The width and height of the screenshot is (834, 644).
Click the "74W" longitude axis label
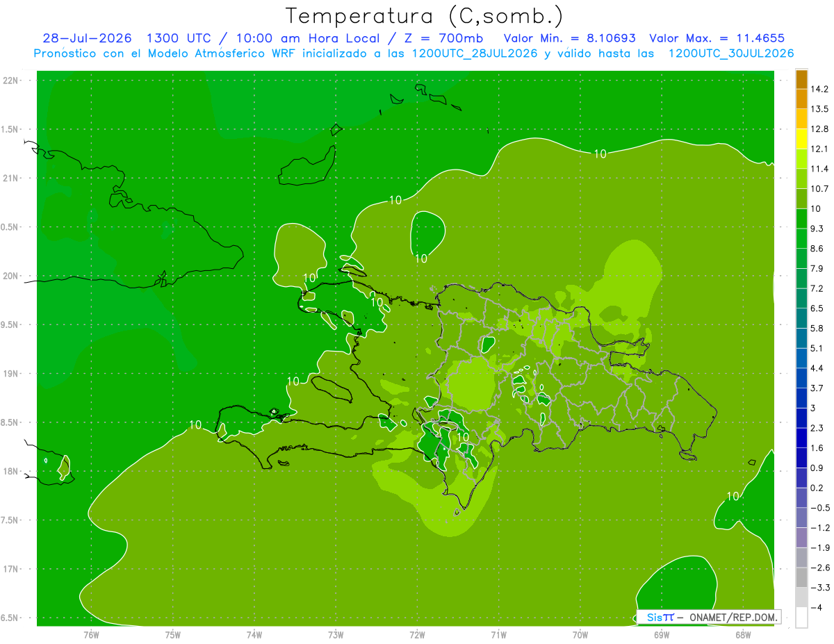(x=254, y=634)
